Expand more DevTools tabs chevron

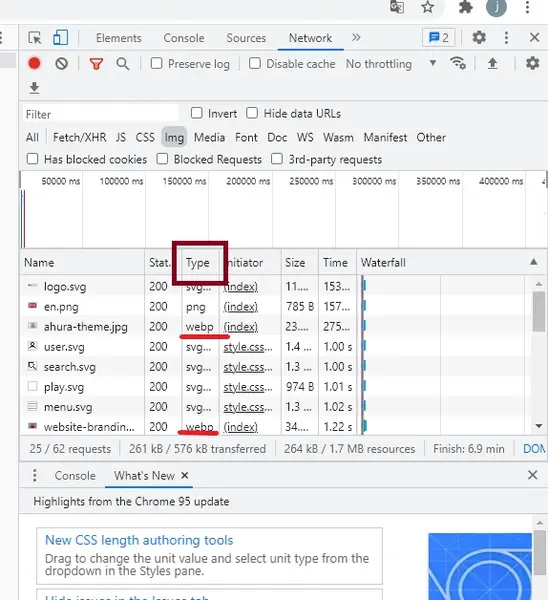pos(356,38)
